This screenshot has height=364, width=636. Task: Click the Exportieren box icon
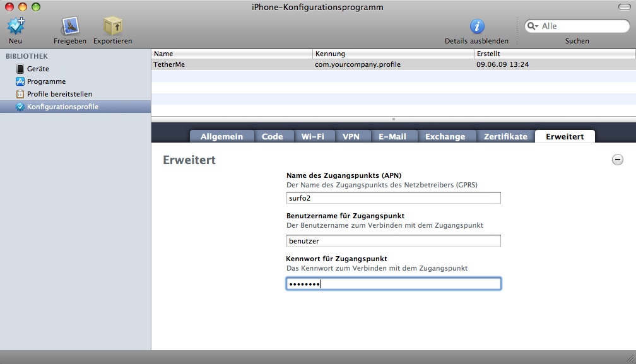pyautogui.click(x=112, y=26)
